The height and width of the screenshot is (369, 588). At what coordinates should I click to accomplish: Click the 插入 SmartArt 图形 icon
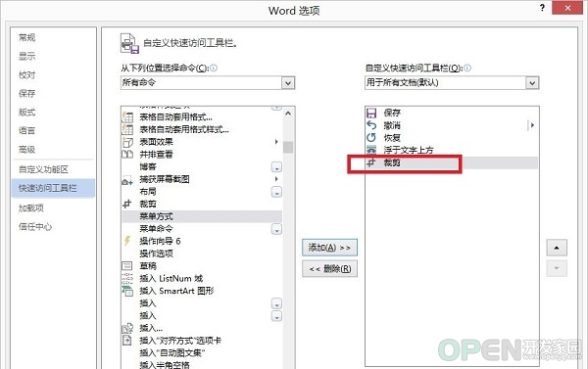(x=127, y=291)
